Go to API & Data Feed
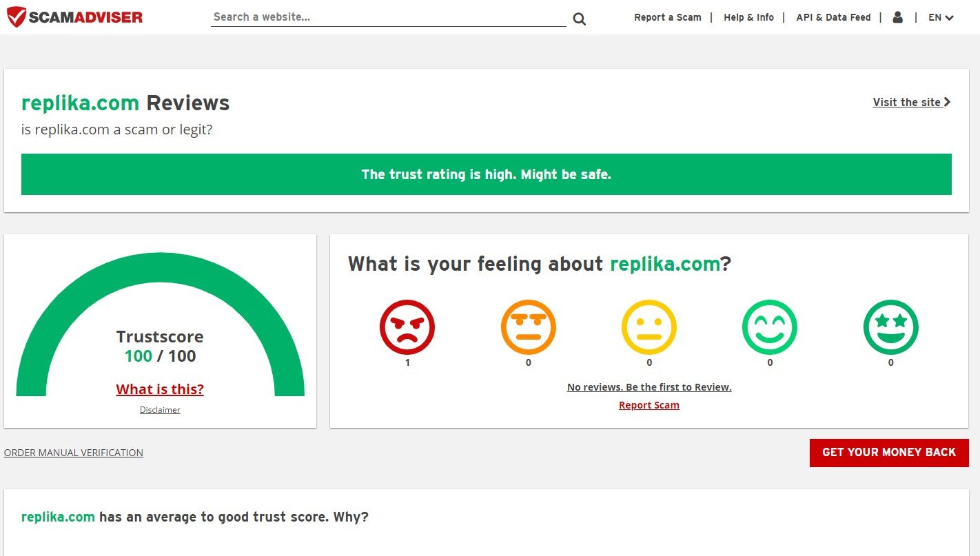The width and height of the screenshot is (980, 556). [x=833, y=17]
